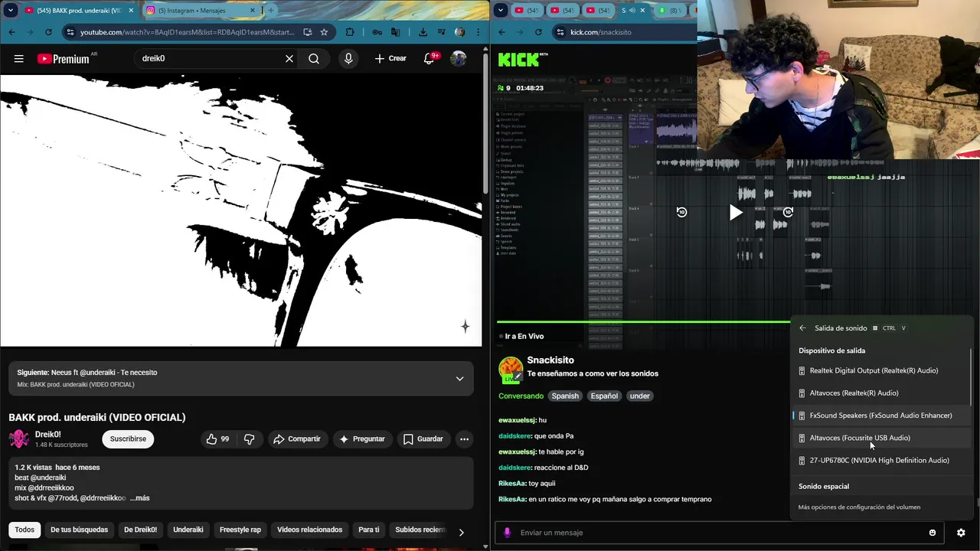Dislike the BAKK video

coord(249,439)
